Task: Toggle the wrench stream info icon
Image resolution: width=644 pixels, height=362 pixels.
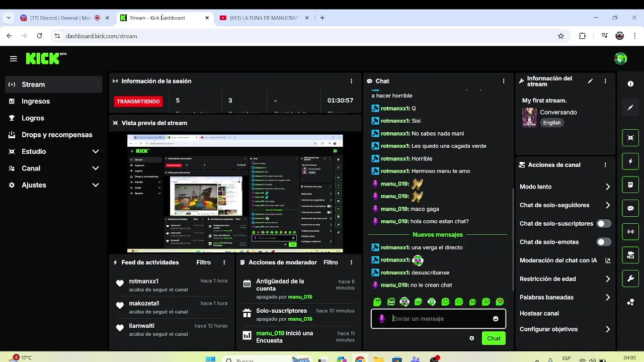Action: click(x=630, y=279)
